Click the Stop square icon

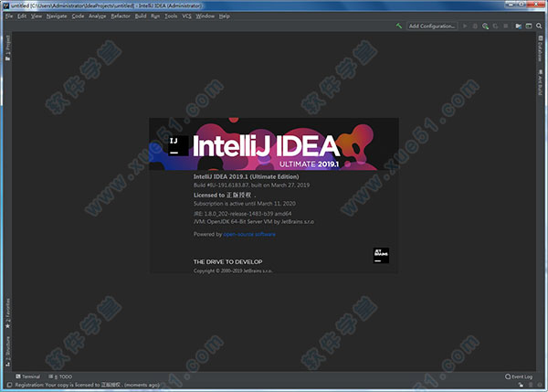pos(505,26)
